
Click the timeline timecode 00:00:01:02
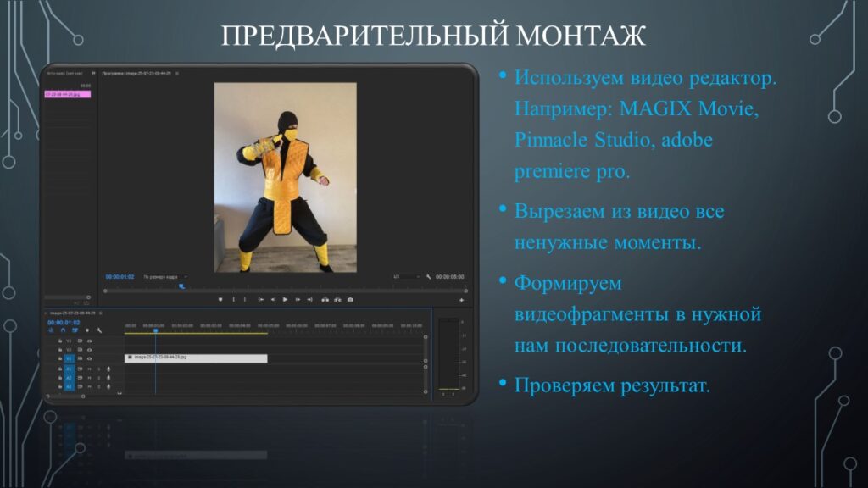click(64, 323)
